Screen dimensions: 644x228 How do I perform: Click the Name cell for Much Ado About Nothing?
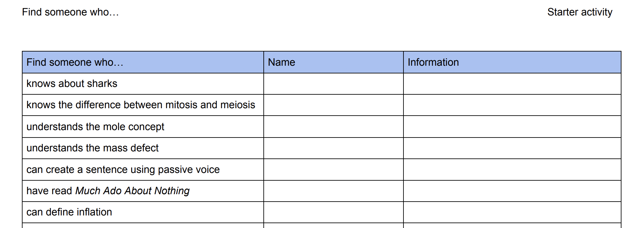coord(333,191)
